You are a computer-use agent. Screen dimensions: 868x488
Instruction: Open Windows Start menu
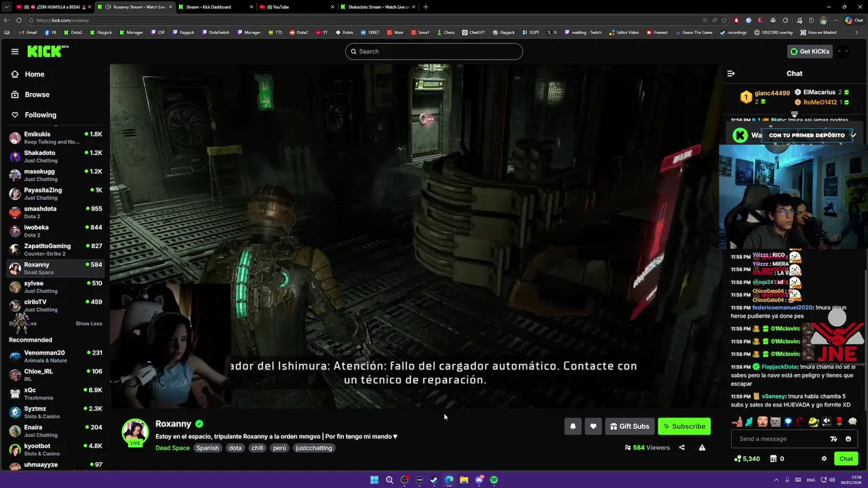[374, 480]
